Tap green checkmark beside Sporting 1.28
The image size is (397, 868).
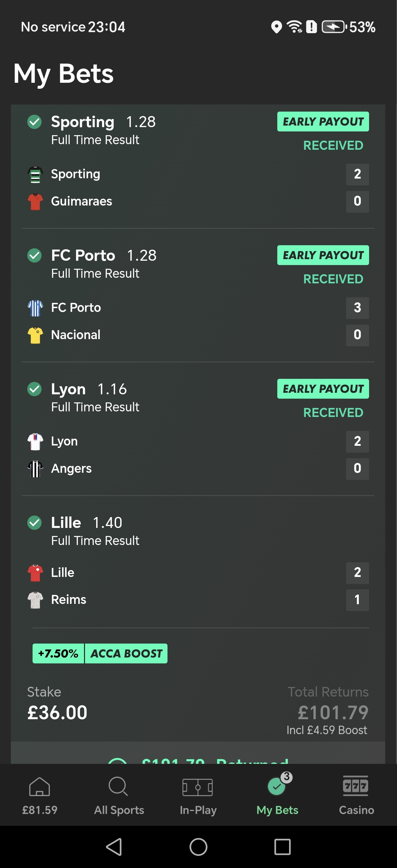34,122
